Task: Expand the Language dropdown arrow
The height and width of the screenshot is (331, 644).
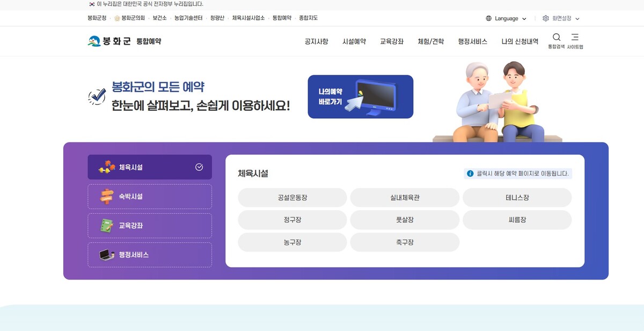Action: click(x=524, y=19)
